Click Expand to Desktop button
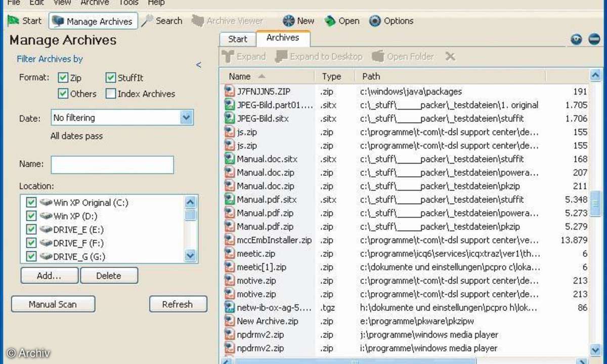Screen dimensions: 607x364 (x=319, y=57)
